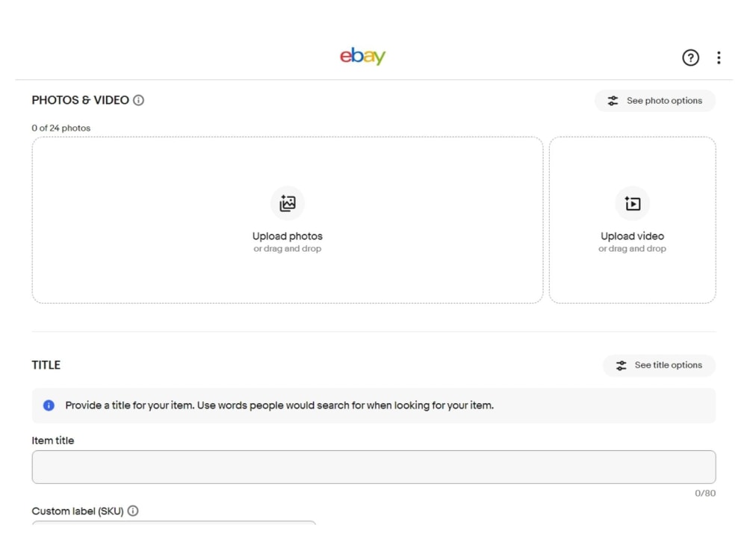
Task: Click the Photos & Video info icon
Action: 139,100
